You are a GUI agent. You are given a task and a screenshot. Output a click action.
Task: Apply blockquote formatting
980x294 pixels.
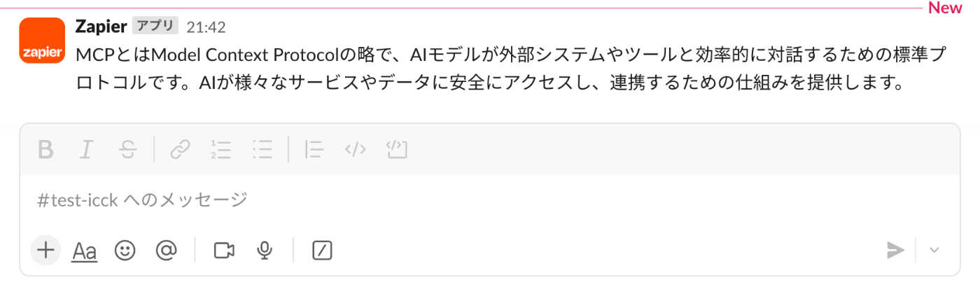(x=314, y=149)
